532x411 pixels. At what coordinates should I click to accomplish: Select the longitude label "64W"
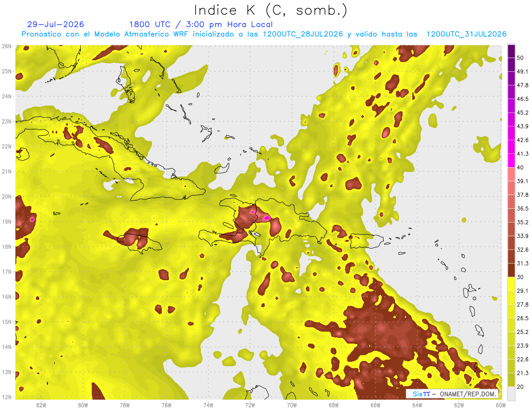(417, 405)
